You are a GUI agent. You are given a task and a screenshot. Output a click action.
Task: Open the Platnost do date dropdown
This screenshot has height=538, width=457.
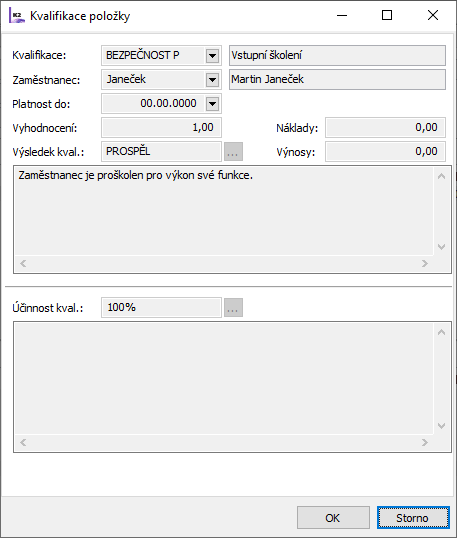[212, 104]
